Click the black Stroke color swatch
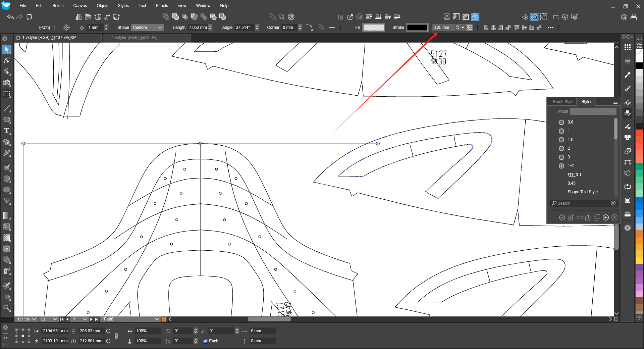This screenshot has height=349, width=644. (417, 28)
